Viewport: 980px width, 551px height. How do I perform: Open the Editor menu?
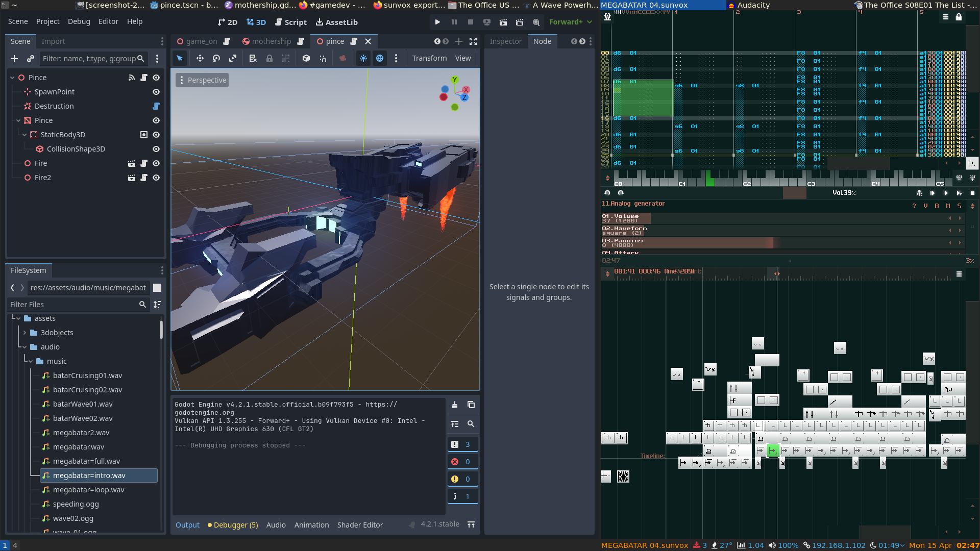pyautogui.click(x=108, y=21)
